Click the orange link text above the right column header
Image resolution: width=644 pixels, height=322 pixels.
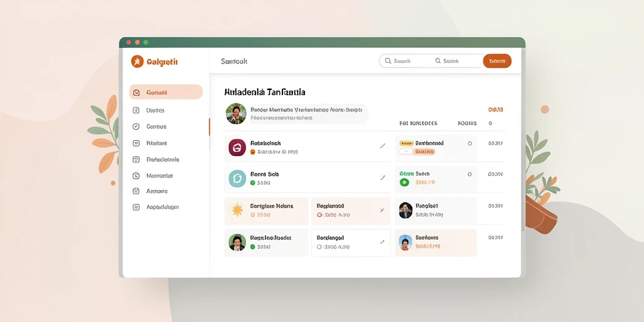click(x=496, y=109)
